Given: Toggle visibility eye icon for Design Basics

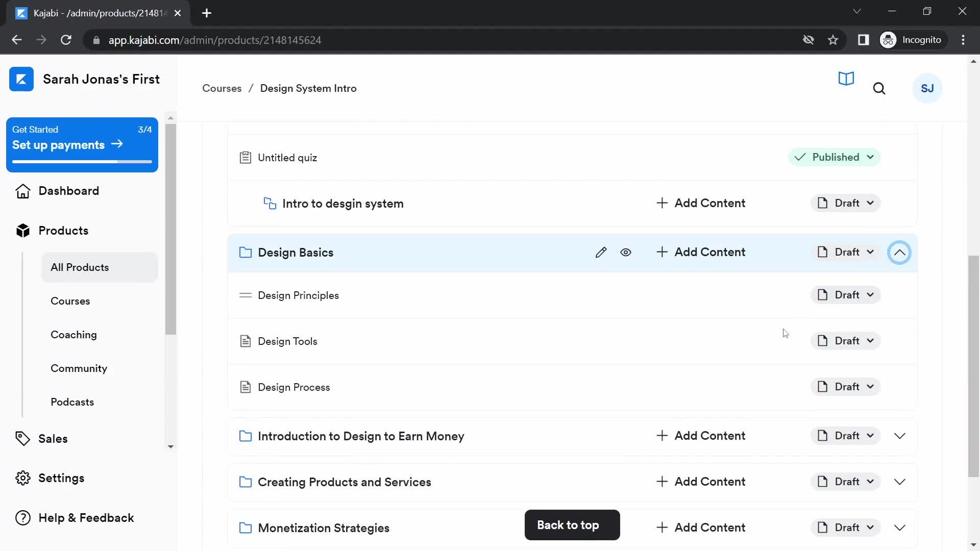Looking at the screenshot, I should coord(626,252).
